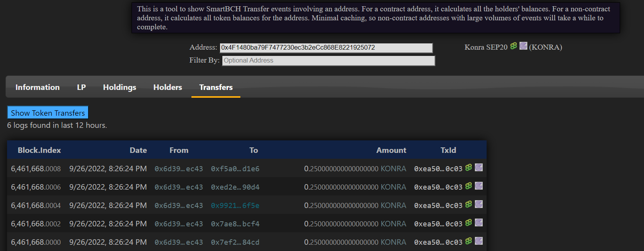Click the green explorer icon beside Konra SEP20
This screenshot has height=251, width=644.
[514, 46]
